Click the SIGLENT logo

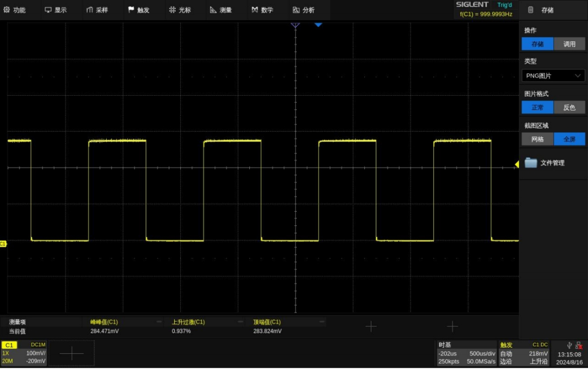coord(472,4)
